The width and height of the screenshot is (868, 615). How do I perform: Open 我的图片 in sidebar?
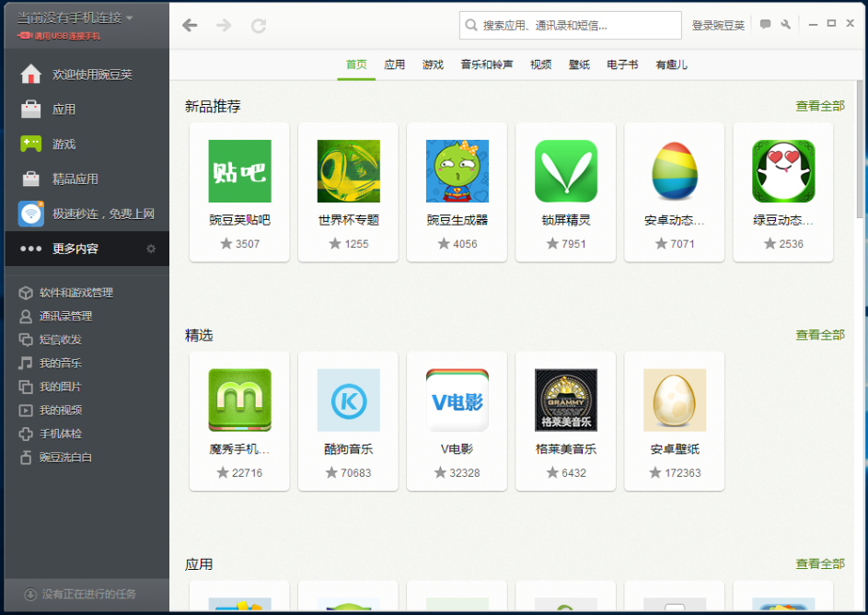click(61, 387)
